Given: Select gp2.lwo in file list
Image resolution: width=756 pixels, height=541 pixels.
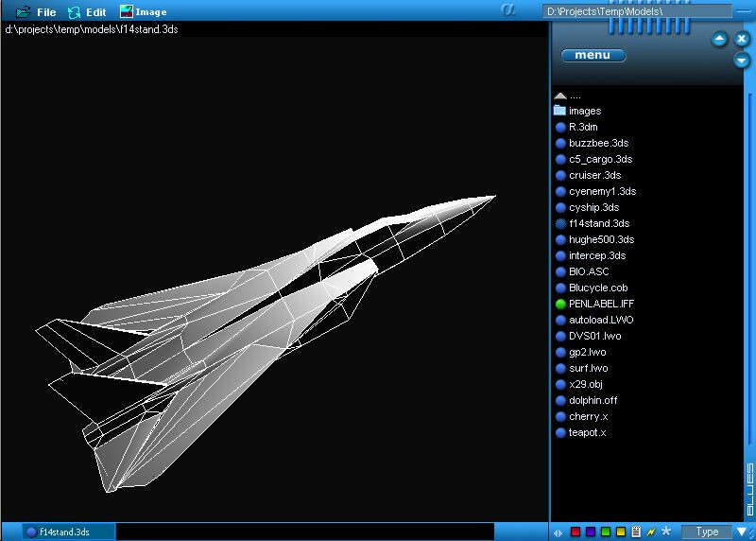Looking at the screenshot, I should pyautogui.click(x=580, y=352).
